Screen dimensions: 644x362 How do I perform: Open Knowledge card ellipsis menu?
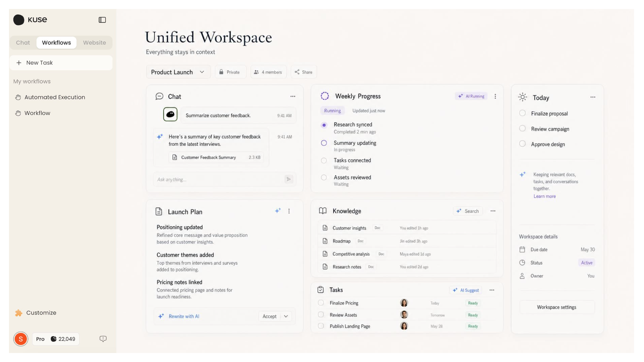point(493,211)
